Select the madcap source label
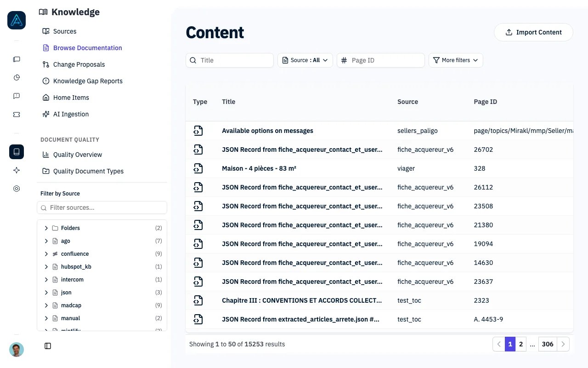The image size is (588, 368). pos(71,305)
